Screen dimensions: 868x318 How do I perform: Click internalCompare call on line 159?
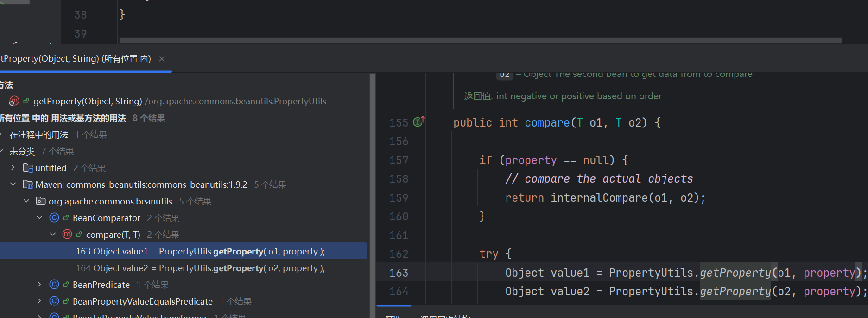599,198
